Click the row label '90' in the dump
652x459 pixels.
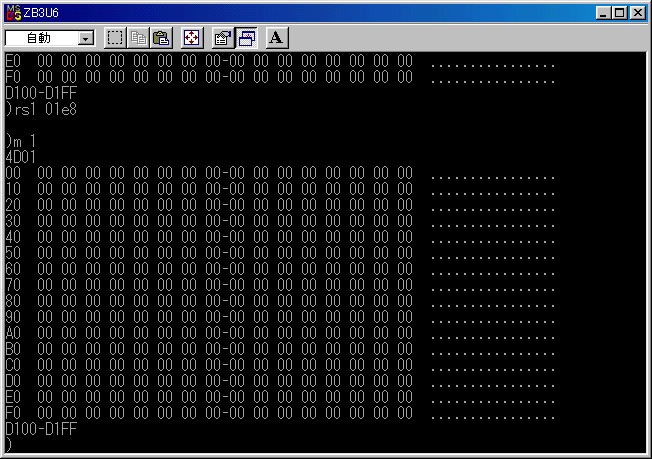(13, 317)
